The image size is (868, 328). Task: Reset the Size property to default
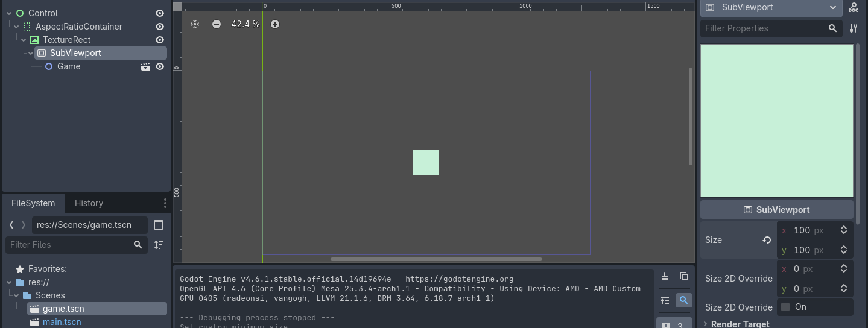[767, 240]
